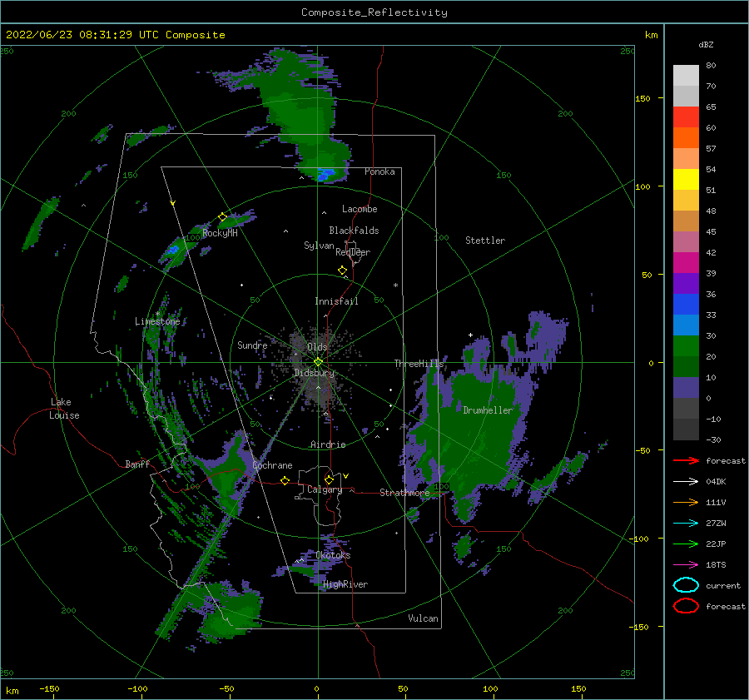Image resolution: width=749 pixels, height=700 pixels.
Task: Click the red forecast ellipse in legend
Action: click(x=686, y=606)
